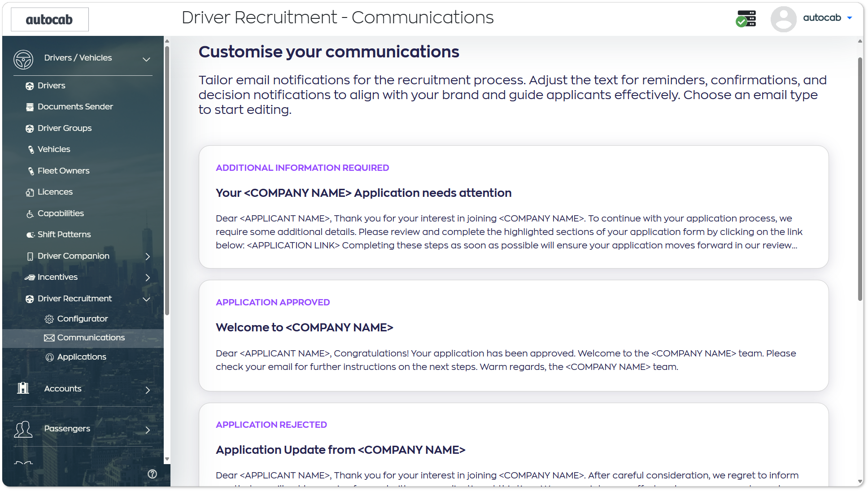Open the Additional Information Required email card
Viewport: 868px width, 491px height.
[514, 207]
